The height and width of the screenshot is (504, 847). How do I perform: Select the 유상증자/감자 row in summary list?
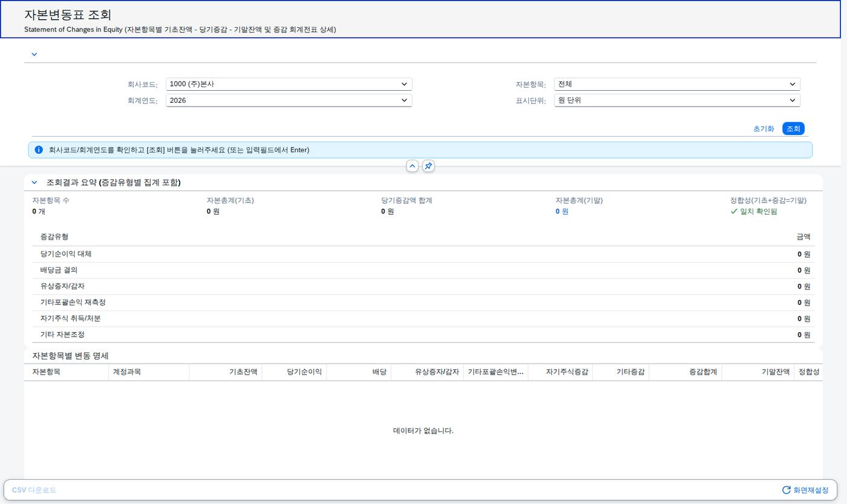click(423, 286)
